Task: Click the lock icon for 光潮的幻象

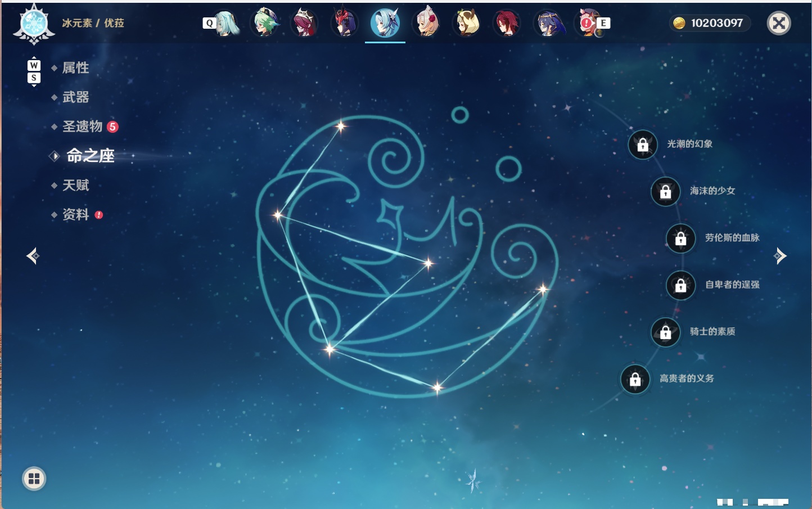Action: 643,145
